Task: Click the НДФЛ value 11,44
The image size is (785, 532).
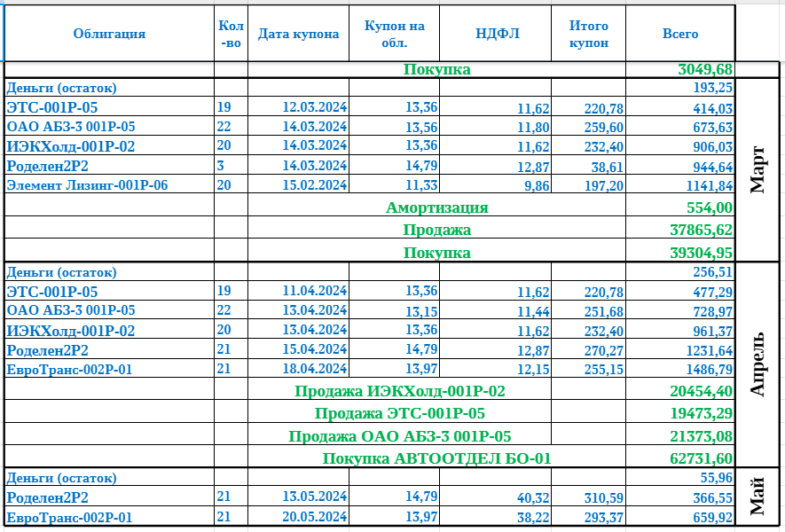Action: (533, 312)
